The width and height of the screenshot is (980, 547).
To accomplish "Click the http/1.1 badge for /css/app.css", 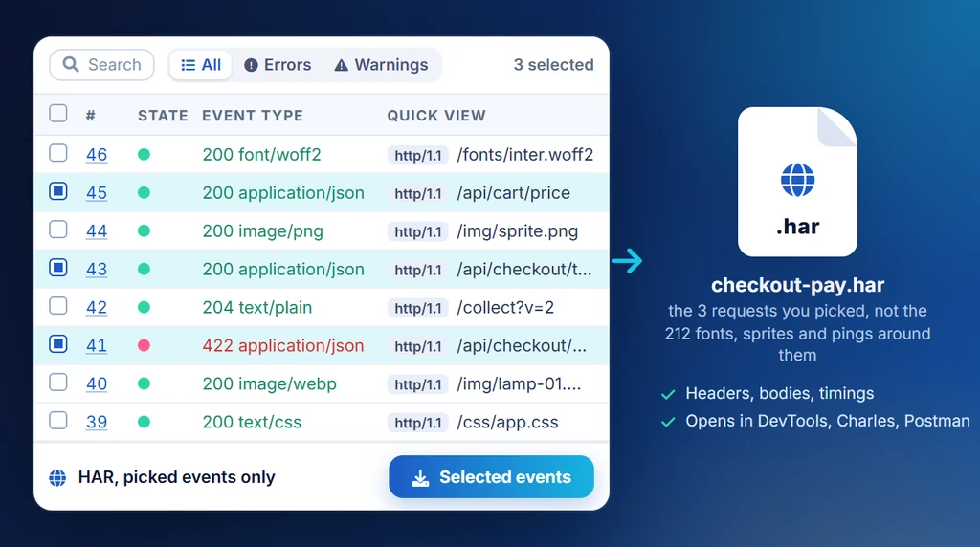I will click(417, 423).
